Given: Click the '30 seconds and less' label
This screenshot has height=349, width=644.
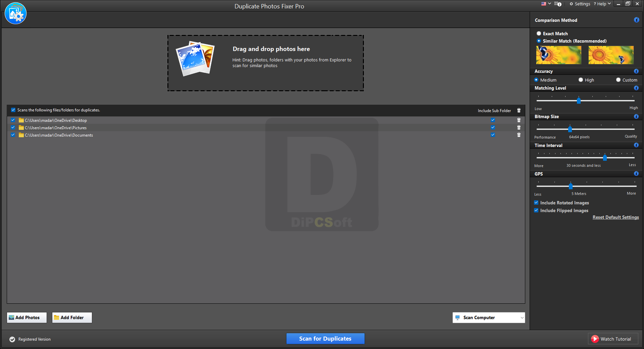Looking at the screenshot, I should [x=583, y=165].
